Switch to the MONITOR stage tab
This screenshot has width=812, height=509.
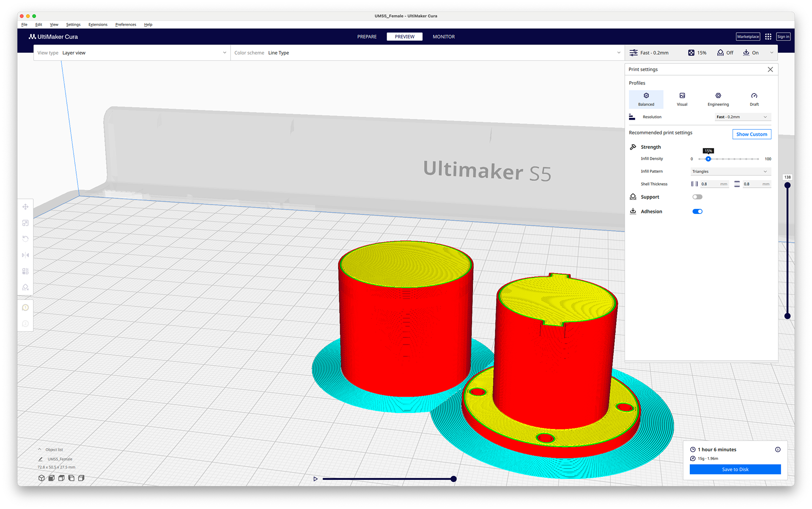[x=444, y=37]
